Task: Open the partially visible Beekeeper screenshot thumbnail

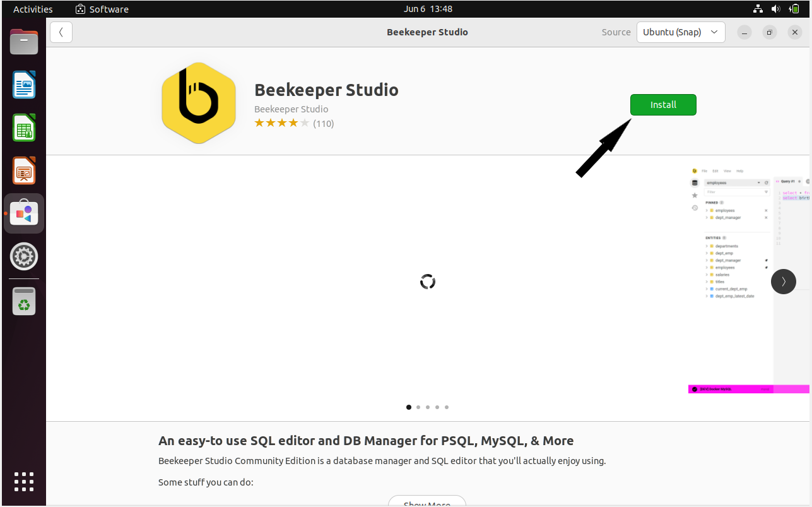Action: tap(749, 280)
